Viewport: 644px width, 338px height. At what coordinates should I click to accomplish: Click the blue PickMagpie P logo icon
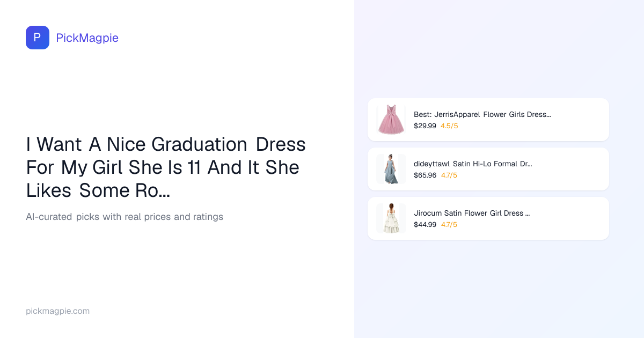point(38,38)
